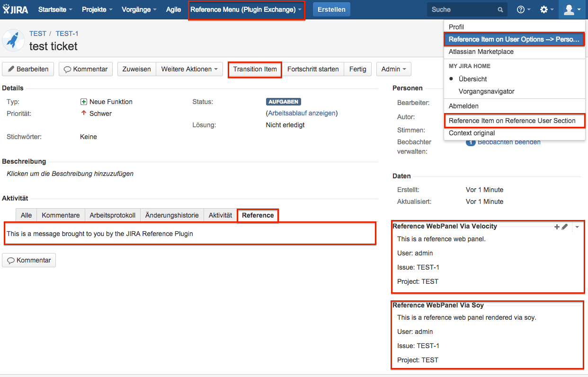
Task: Click the TEST project rocket avatar
Action: (x=13, y=40)
